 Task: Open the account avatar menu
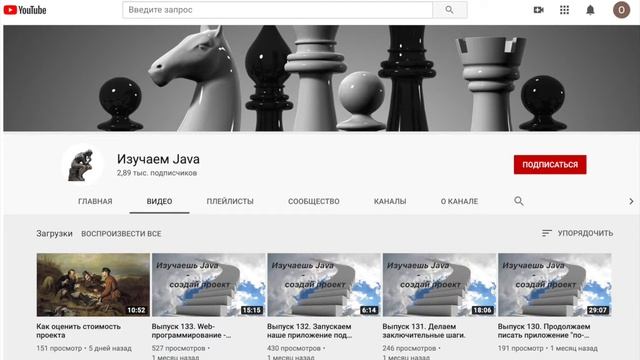pos(621,10)
